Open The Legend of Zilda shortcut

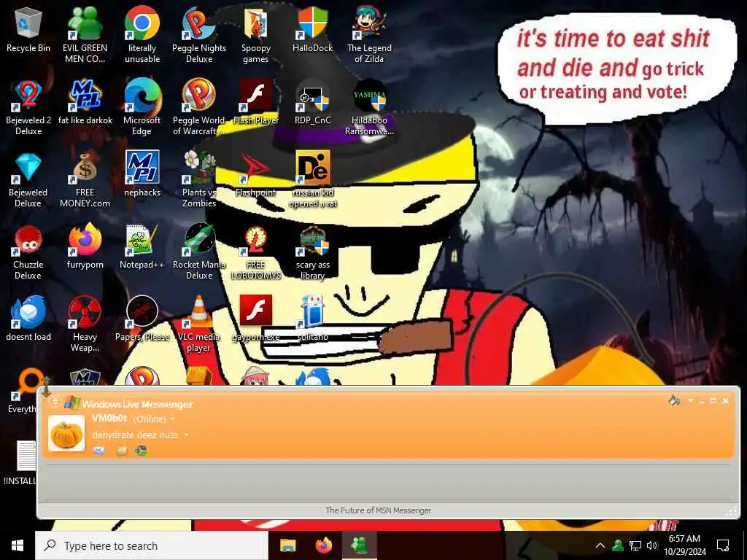point(369,34)
